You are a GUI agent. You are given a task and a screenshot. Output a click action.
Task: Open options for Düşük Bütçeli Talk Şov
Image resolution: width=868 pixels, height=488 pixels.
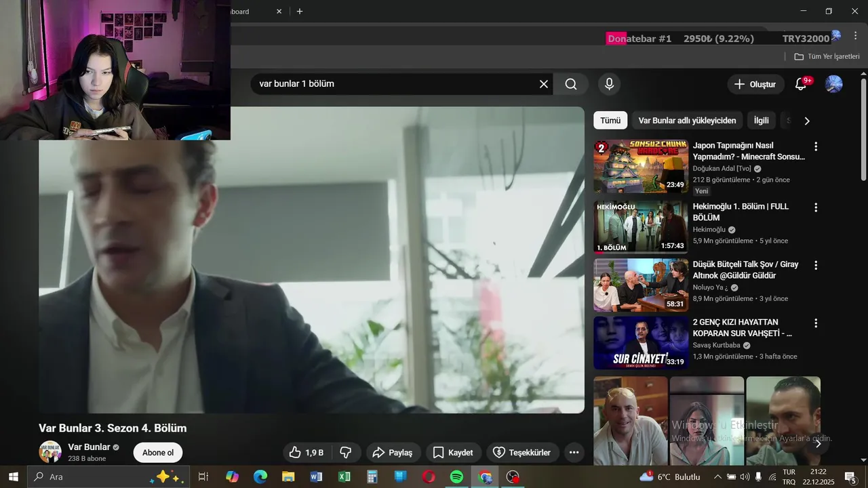816,265
